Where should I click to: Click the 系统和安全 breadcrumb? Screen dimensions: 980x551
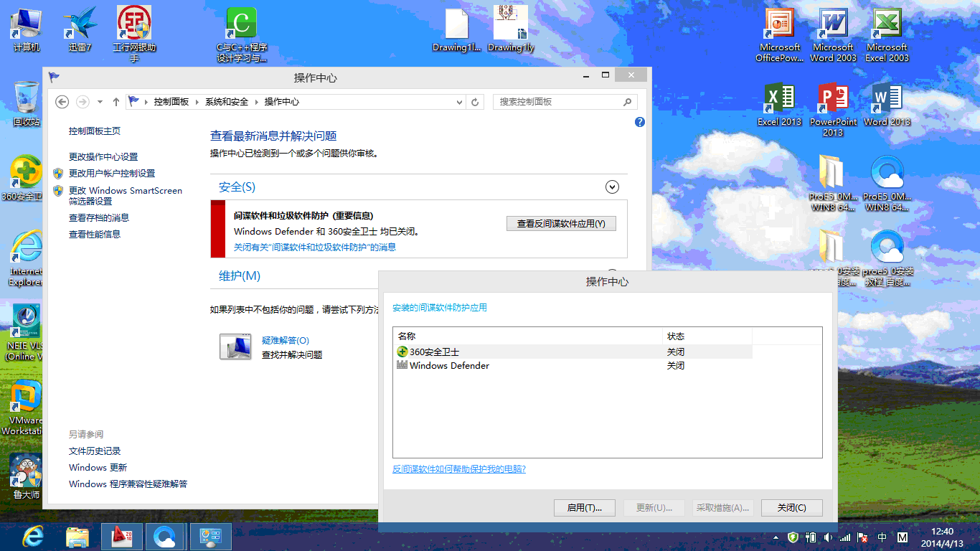tap(227, 102)
